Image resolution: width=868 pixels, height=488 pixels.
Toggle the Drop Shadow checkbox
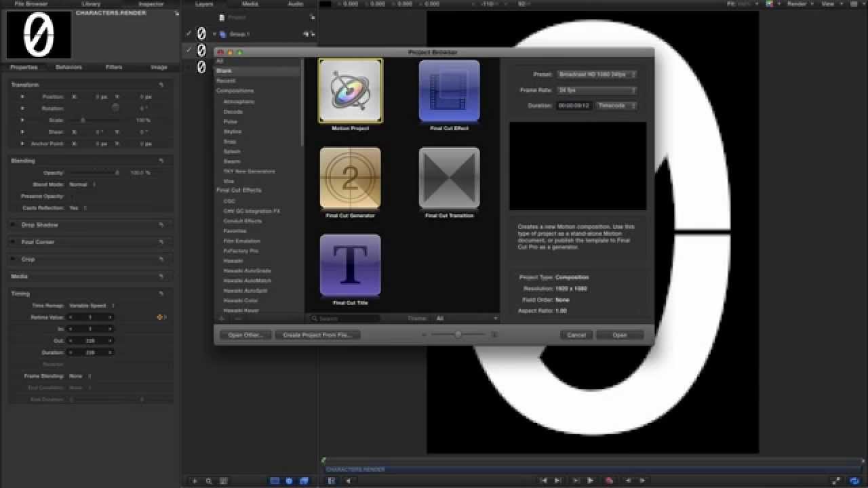click(14, 225)
